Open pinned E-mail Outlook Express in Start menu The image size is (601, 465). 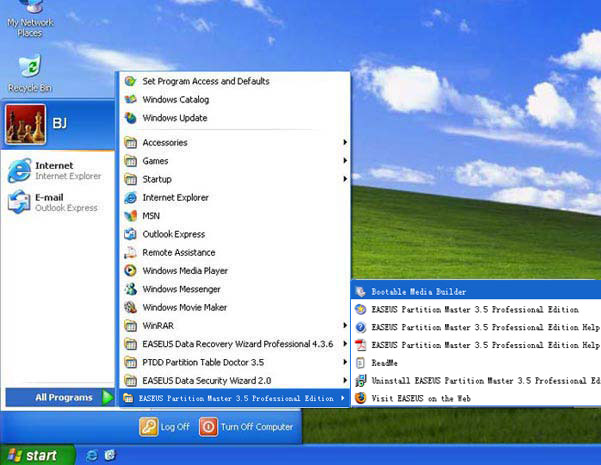click(x=55, y=202)
